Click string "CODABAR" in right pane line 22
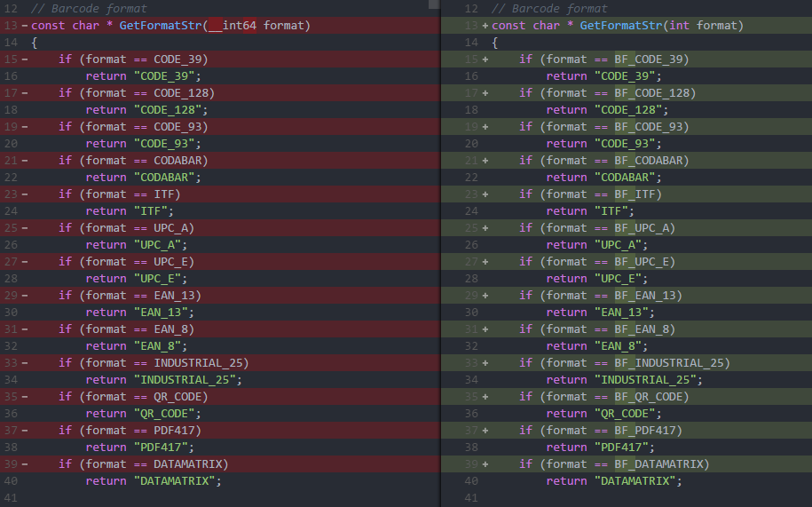This screenshot has height=507, width=812. (625, 177)
